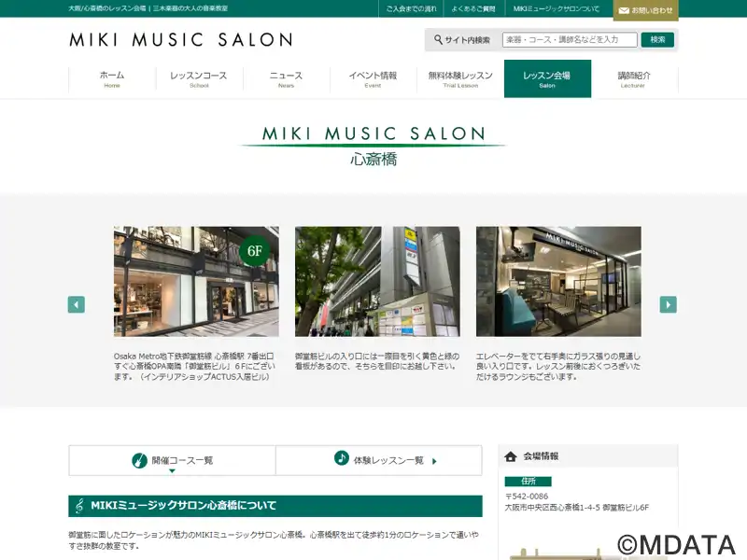Click the guitar icon for course list
Screen dimensions: 747x560
pyautogui.click(x=137, y=459)
